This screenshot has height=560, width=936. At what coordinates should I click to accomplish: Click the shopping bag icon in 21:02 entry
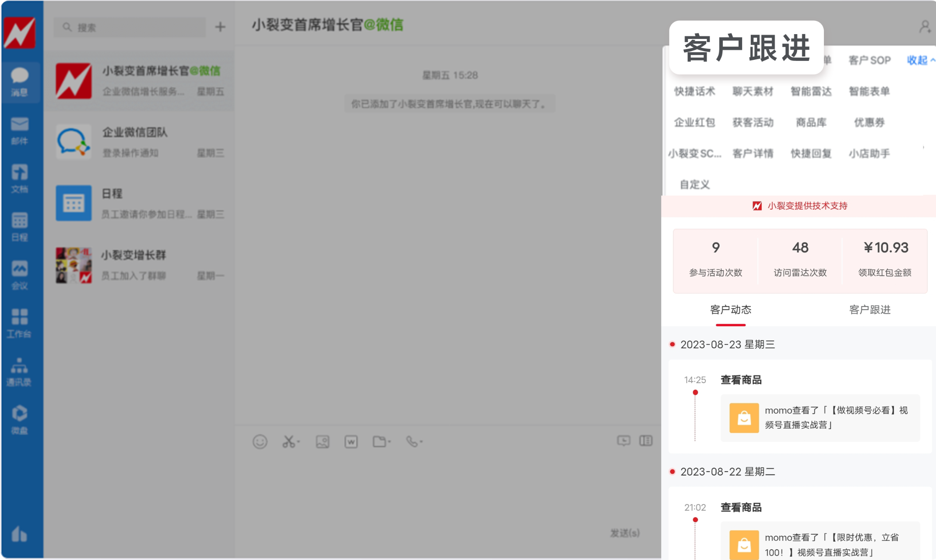pyautogui.click(x=744, y=545)
